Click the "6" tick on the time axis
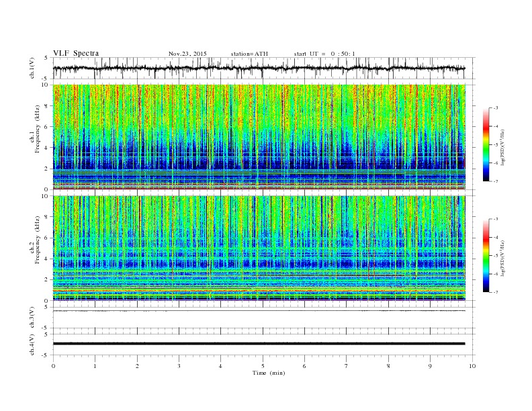 click(x=304, y=366)
